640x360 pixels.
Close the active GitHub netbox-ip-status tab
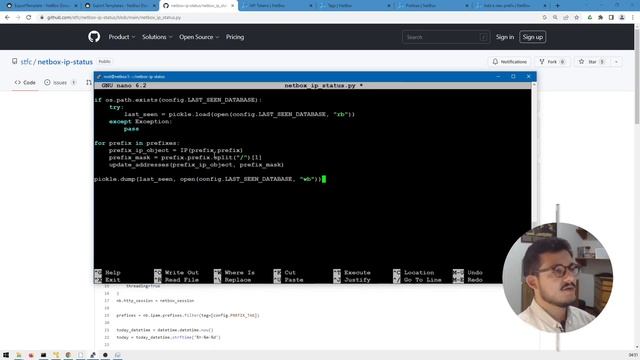(x=233, y=6)
